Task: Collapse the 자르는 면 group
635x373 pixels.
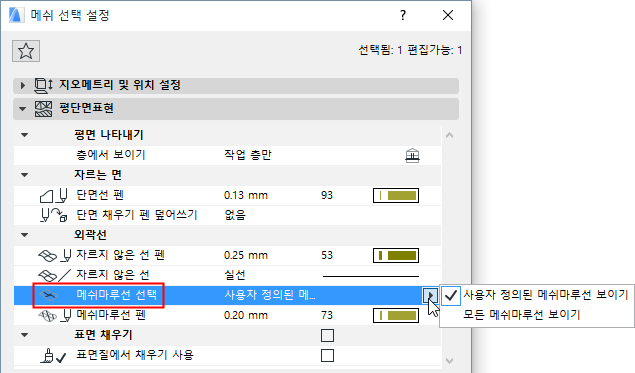Action: (x=25, y=175)
